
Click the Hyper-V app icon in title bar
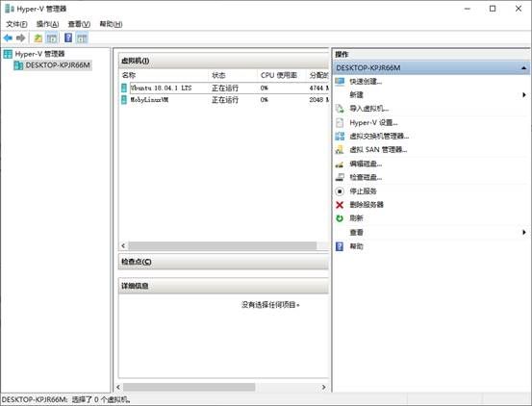pos(10,9)
